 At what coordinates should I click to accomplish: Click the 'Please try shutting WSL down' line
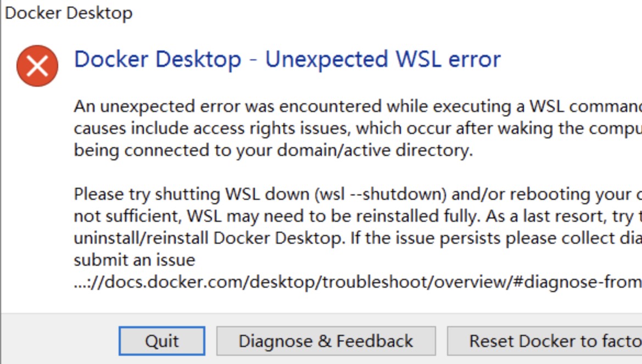(358, 194)
